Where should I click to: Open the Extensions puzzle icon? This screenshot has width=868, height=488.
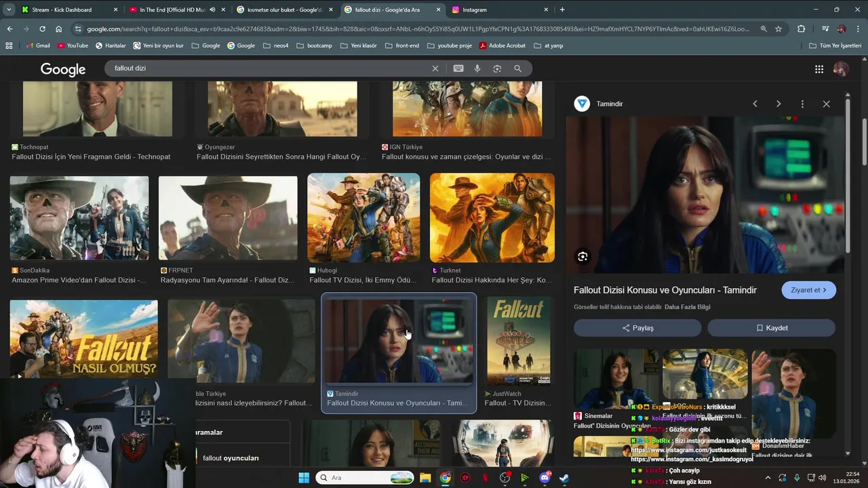click(802, 29)
